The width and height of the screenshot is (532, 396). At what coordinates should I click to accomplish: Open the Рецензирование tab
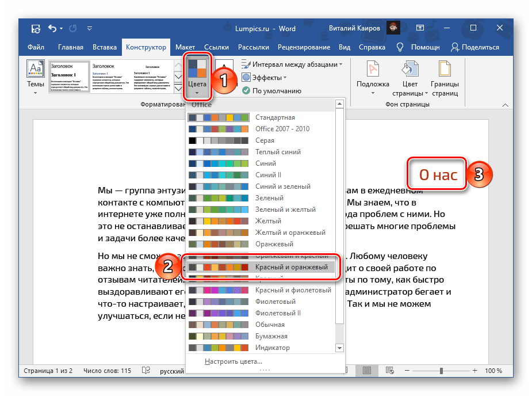(x=303, y=47)
